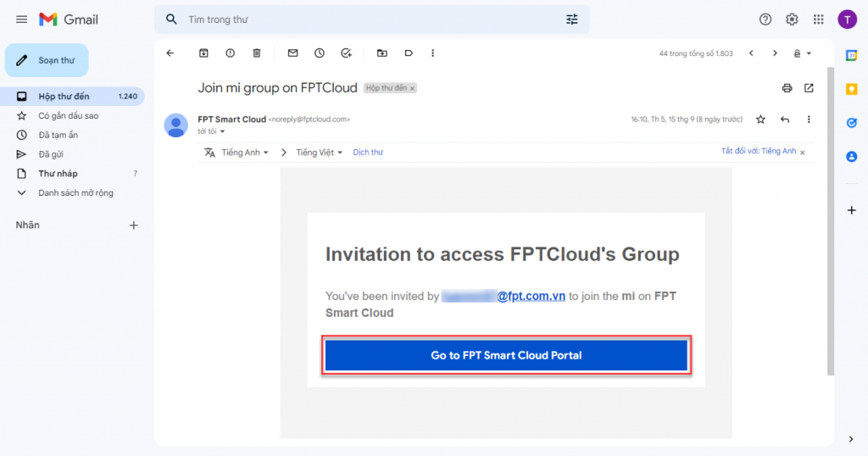
Task: Archive this email using the toolbar icon
Action: pyautogui.click(x=203, y=53)
